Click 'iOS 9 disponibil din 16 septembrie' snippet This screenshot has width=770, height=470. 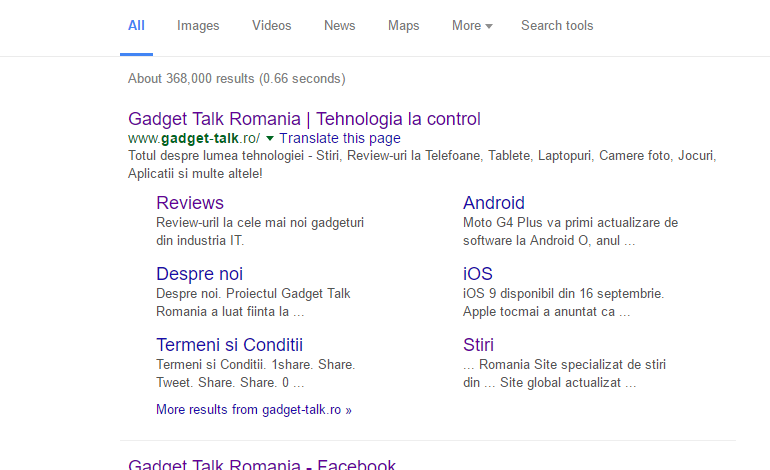(x=563, y=303)
